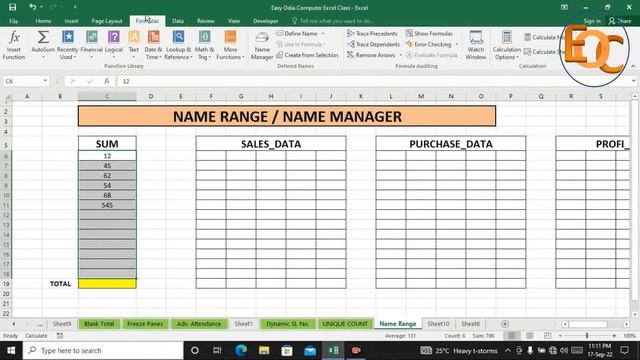
Task: Open the Recently Used functions icon
Action: click(x=67, y=37)
